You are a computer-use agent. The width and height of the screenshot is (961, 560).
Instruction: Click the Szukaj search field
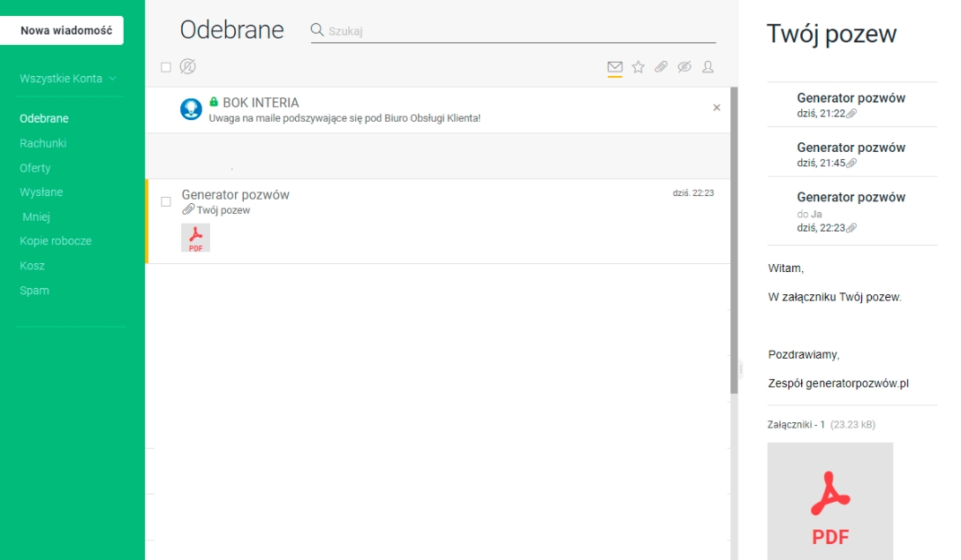[x=521, y=31]
